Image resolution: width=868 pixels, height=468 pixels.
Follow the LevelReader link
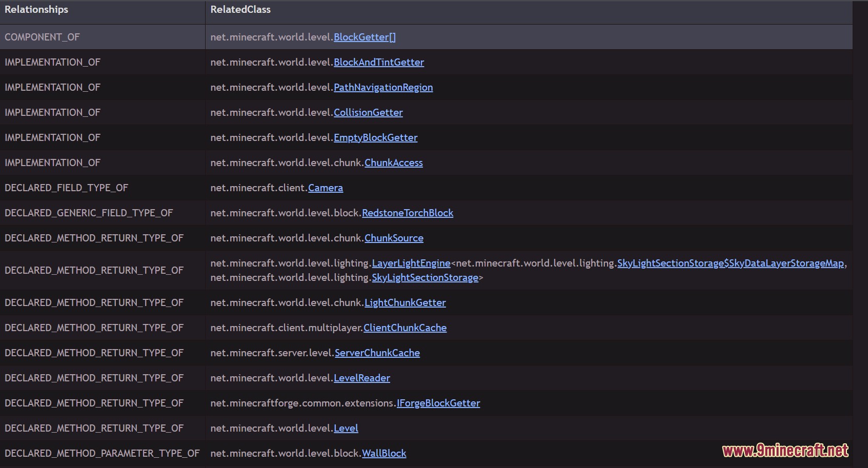361,378
